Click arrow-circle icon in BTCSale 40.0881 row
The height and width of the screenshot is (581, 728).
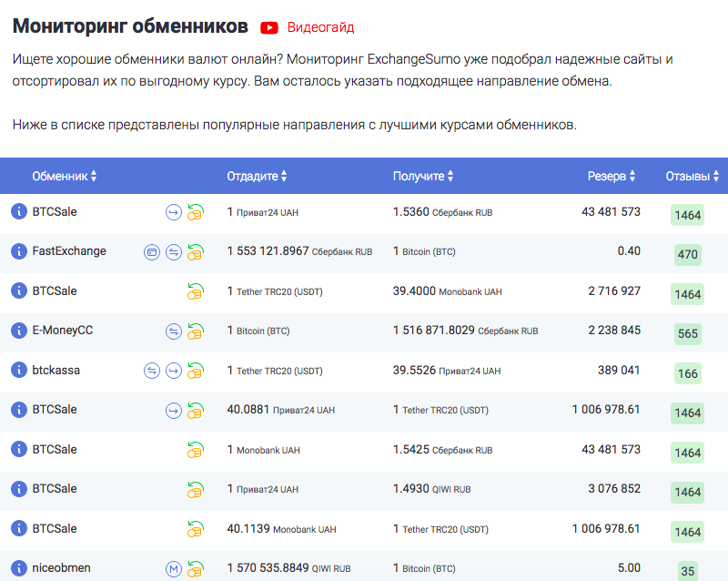tap(174, 411)
